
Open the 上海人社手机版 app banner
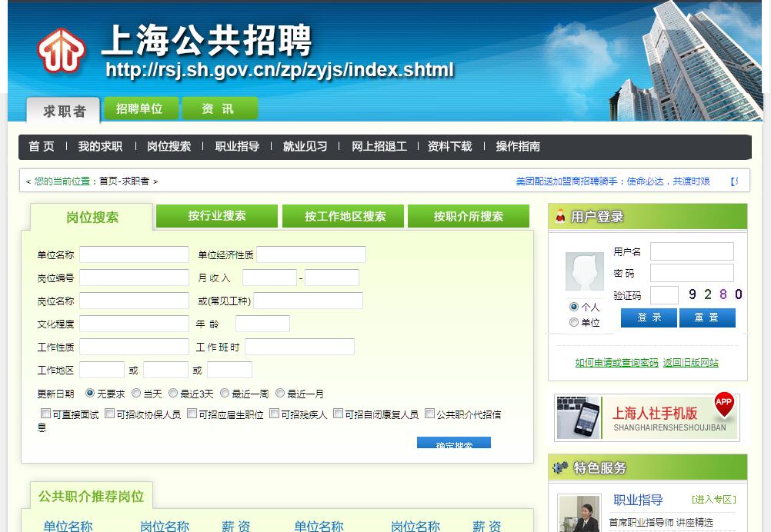[647, 417]
